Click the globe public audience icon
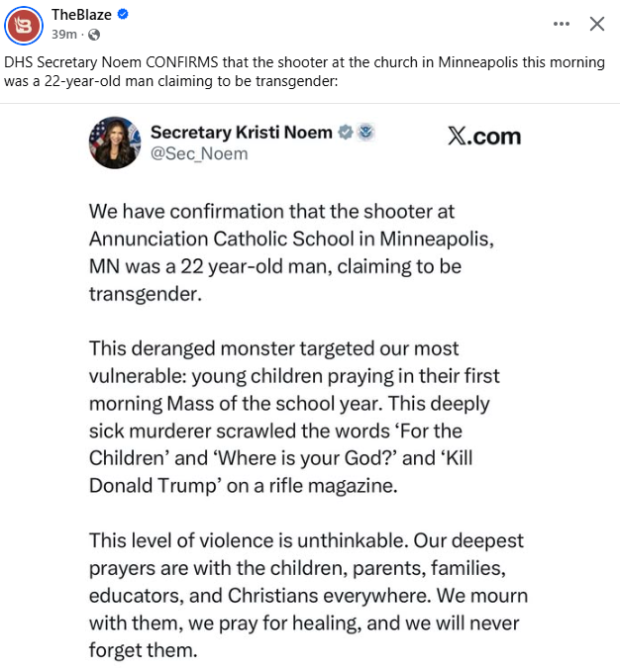 (x=94, y=34)
